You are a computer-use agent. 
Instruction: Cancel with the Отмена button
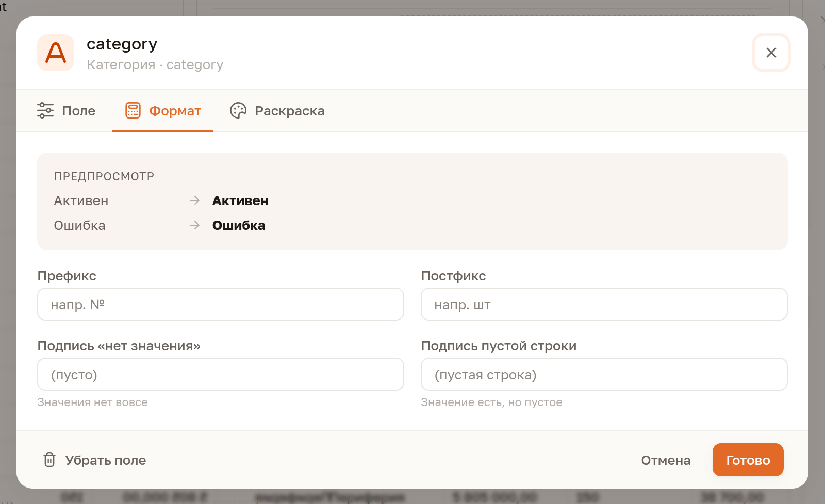(666, 460)
